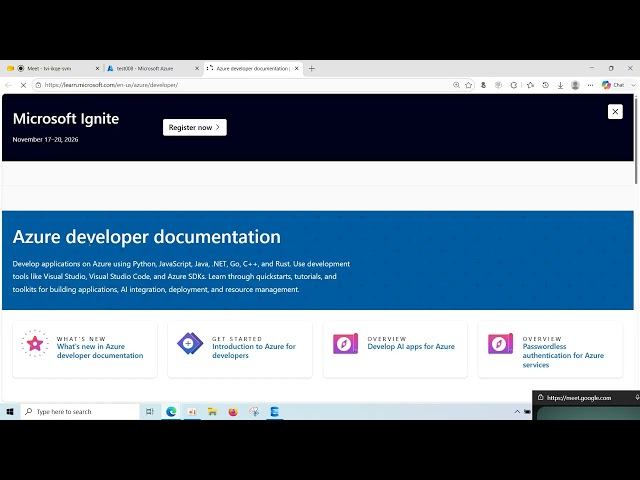Click Register now button
The height and width of the screenshot is (480, 640).
click(195, 127)
